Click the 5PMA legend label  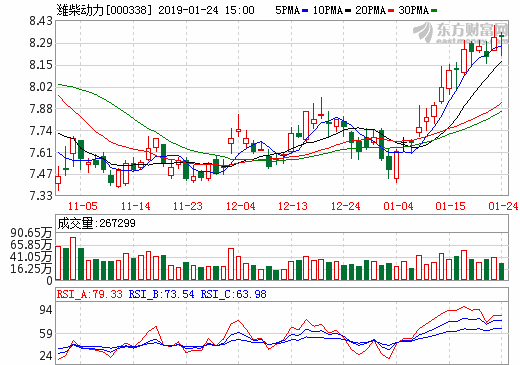pyautogui.click(x=288, y=10)
